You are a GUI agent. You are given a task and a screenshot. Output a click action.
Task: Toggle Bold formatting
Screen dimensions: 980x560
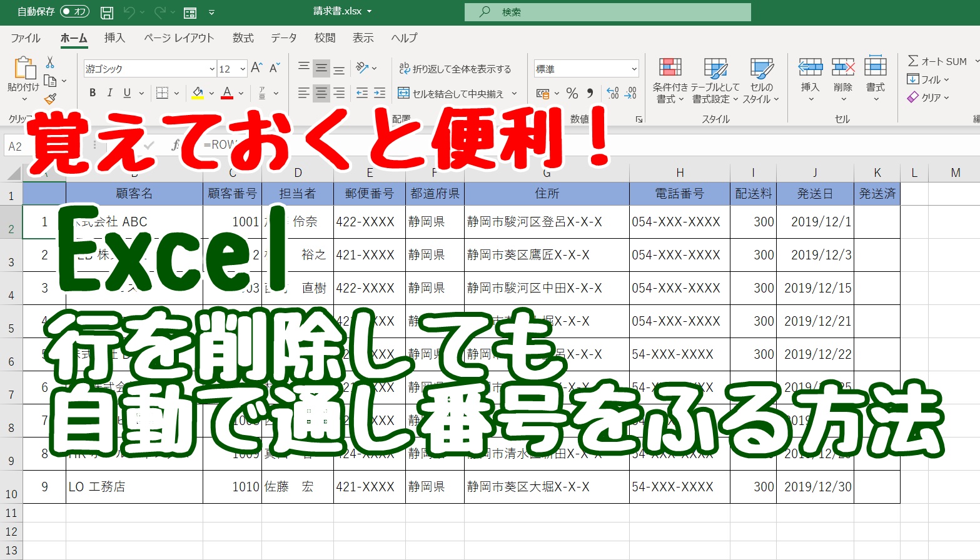(93, 93)
